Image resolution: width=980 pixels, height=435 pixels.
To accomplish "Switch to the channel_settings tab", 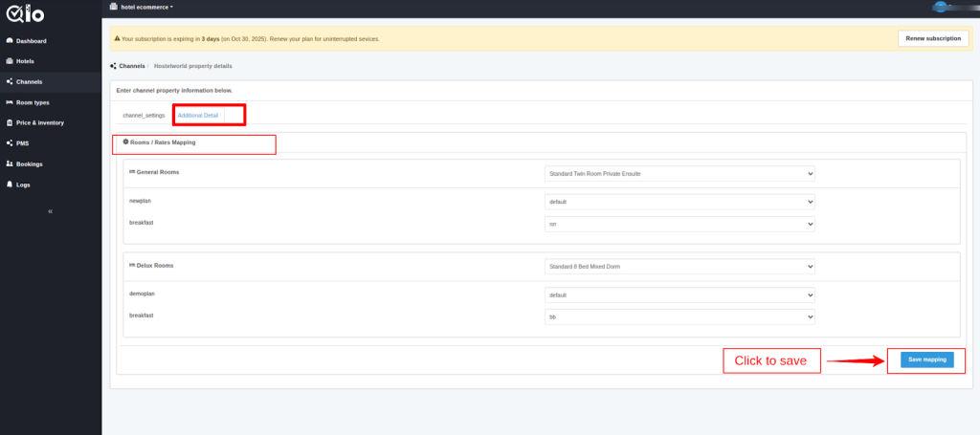I will pos(144,115).
